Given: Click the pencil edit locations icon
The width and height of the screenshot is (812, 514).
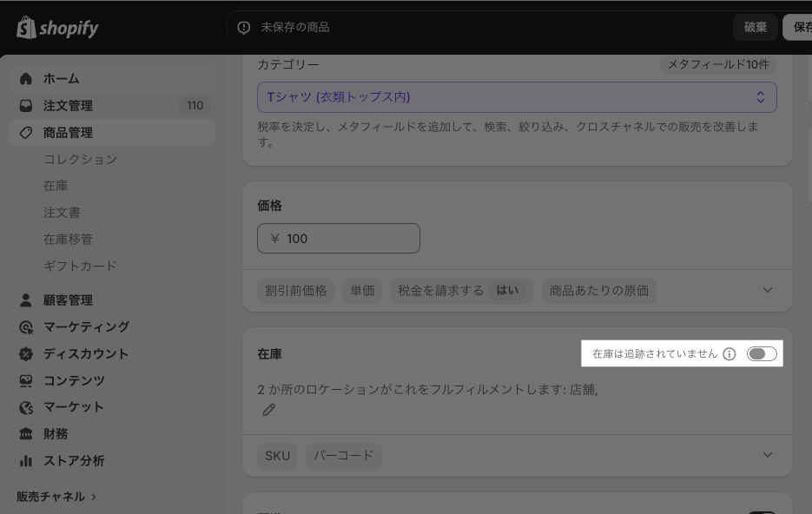Looking at the screenshot, I should tap(268, 410).
